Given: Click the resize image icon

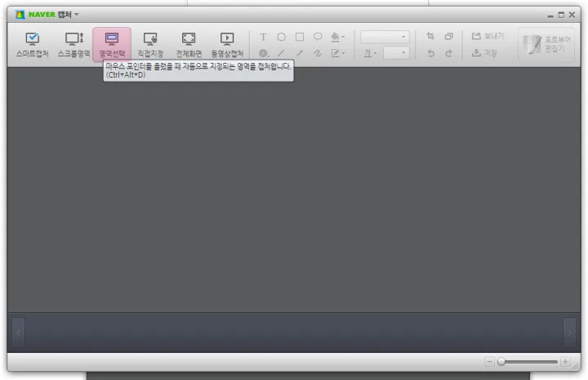Looking at the screenshot, I should pyautogui.click(x=448, y=36).
